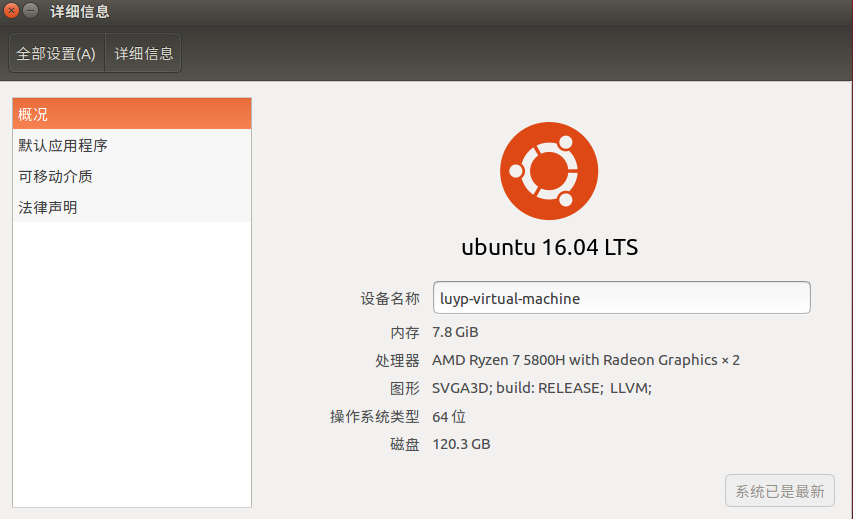The width and height of the screenshot is (853, 519).
Task: Click the Ubuntu circular logo
Action: 549,171
